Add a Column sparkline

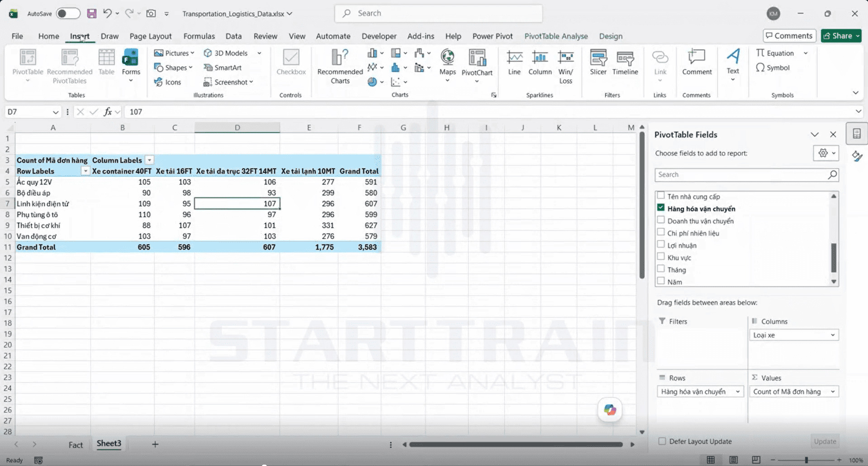click(x=540, y=62)
